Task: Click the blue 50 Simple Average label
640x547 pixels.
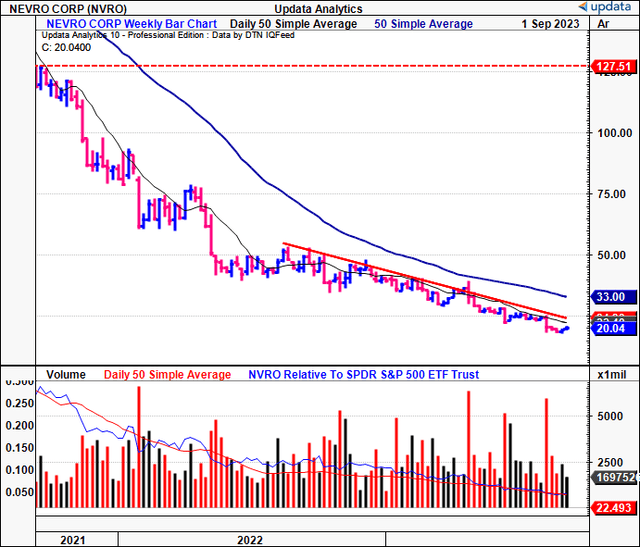Action: 423,24
